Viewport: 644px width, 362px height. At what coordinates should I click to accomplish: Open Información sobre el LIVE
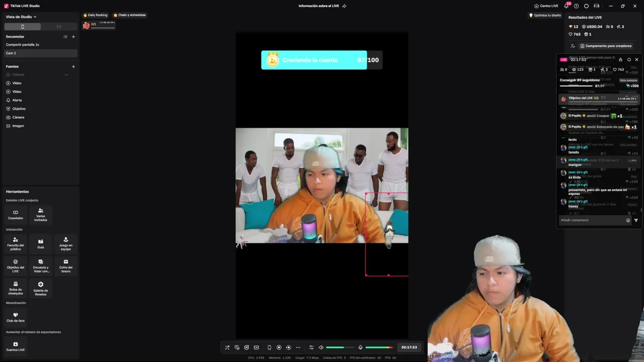322,6
